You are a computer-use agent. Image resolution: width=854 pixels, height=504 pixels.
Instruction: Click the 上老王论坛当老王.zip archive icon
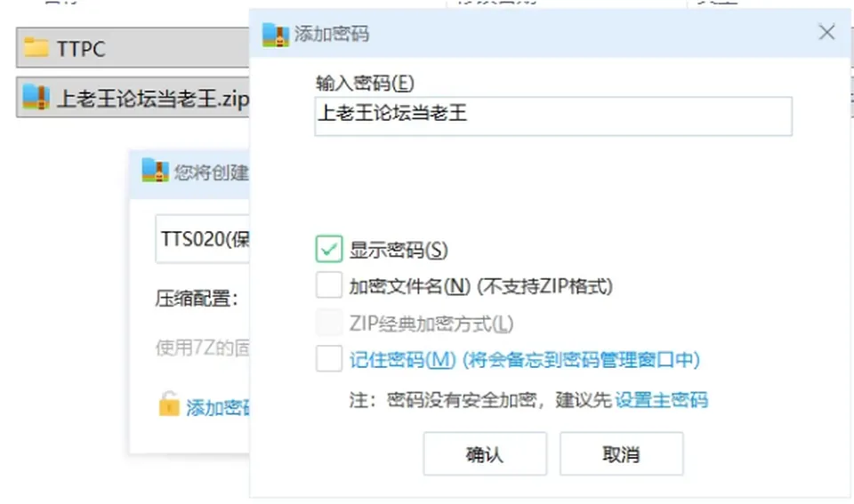click(x=36, y=98)
